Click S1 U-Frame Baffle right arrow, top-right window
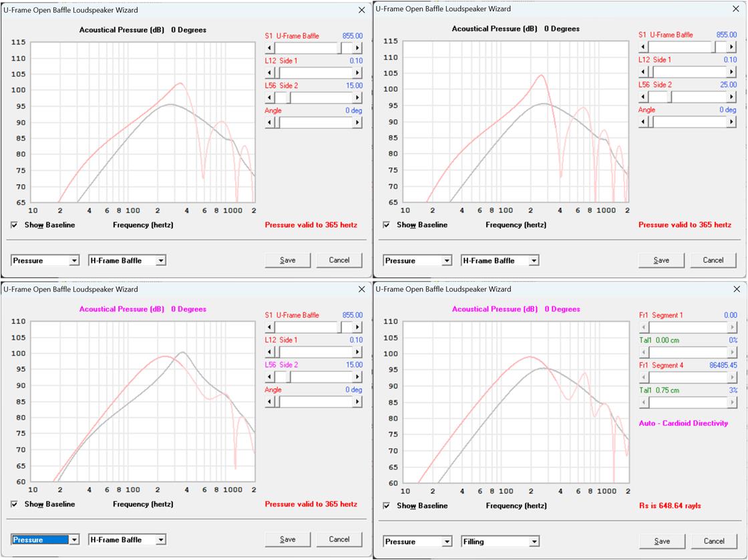748x560 pixels. tap(731, 47)
